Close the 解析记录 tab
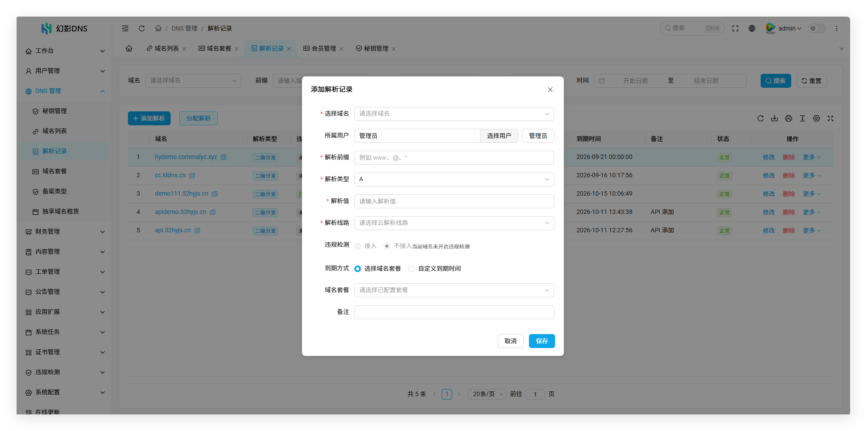The width and height of the screenshot is (868, 431). coord(289,49)
